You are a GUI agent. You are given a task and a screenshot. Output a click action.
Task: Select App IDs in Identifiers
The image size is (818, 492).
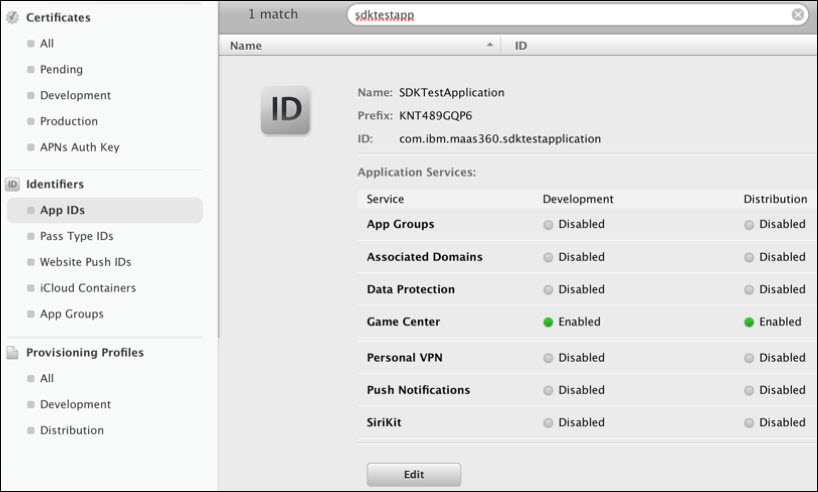point(104,210)
